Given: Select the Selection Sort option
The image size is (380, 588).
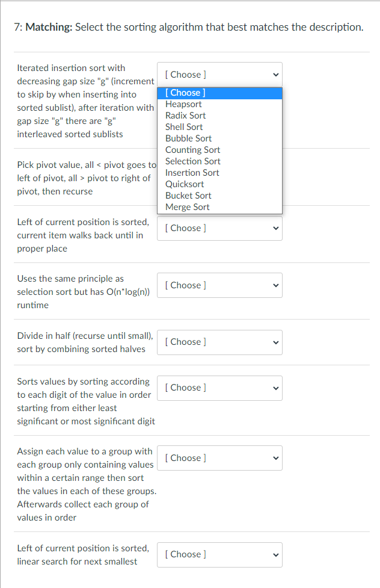Looking at the screenshot, I should [219, 161].
